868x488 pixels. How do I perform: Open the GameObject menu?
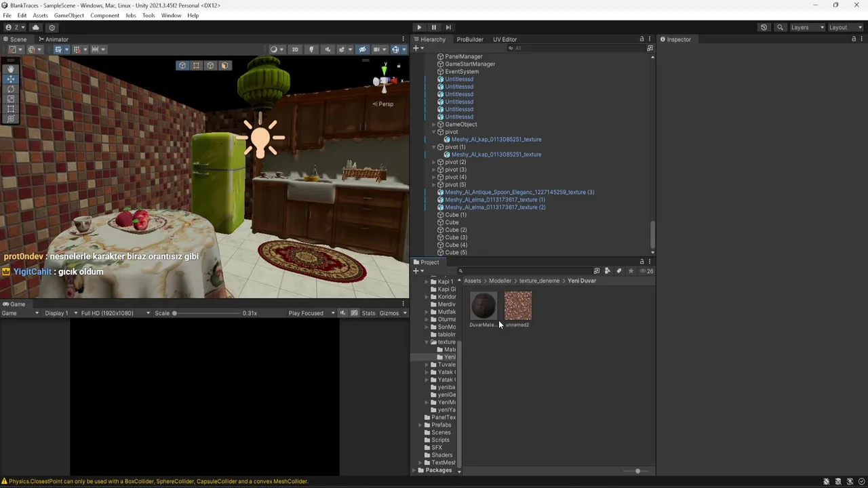[x=69, y=15]
